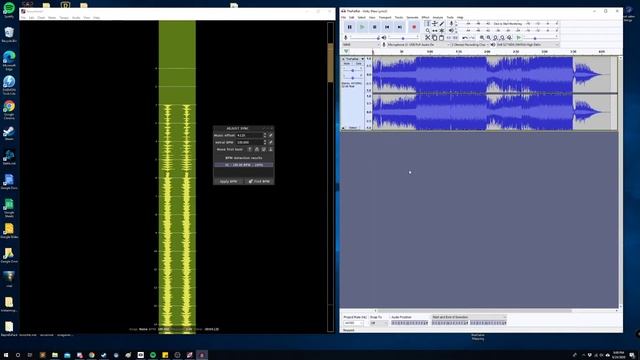Click the Zoom Toggle icon
This screenshot has width=640, height=360.
click(x=509, y=38)
